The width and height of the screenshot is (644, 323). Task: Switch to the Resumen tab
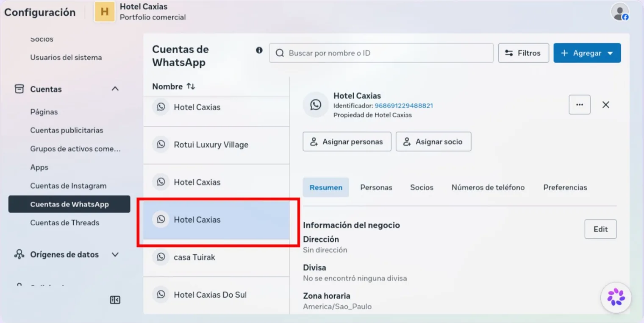point(326,187)
